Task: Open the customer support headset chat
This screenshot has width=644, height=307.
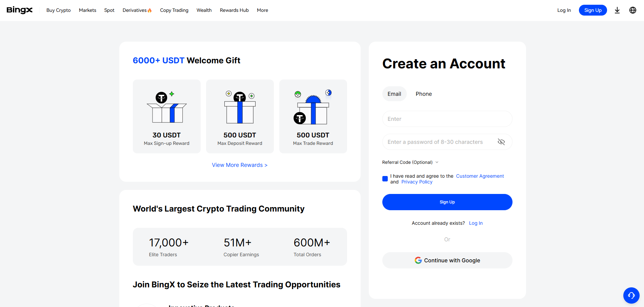Action: (x=631, y=295)
